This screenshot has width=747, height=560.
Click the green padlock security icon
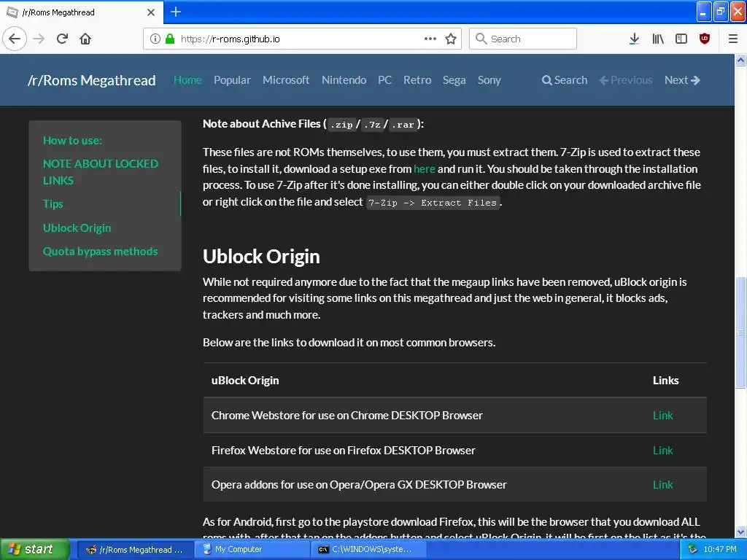pos(170,39)
